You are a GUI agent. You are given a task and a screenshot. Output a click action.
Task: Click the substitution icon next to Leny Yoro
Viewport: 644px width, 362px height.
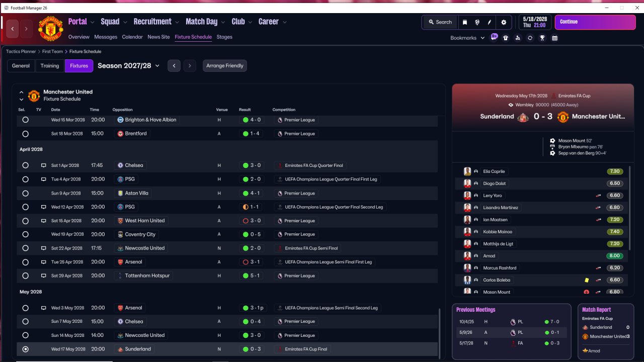[x=598, y=196]
